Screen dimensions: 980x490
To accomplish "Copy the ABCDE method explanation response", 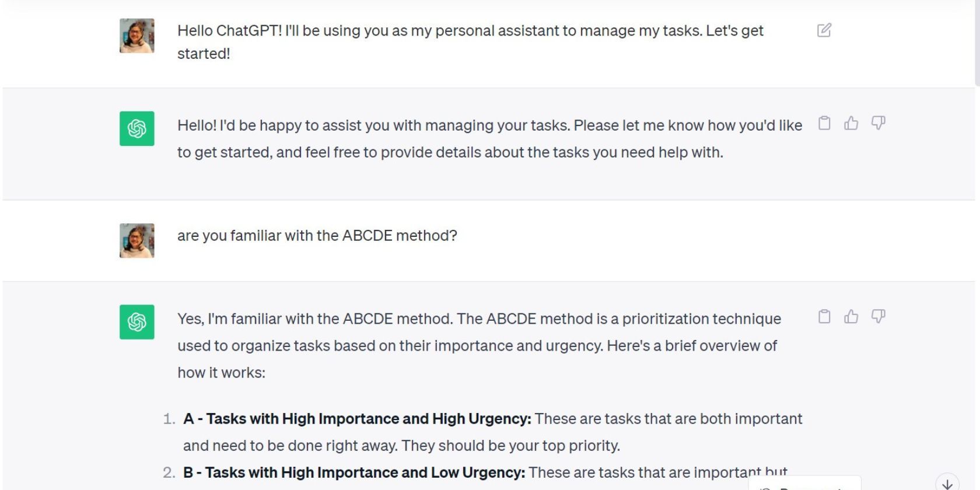I will click(x=824, y=316).
